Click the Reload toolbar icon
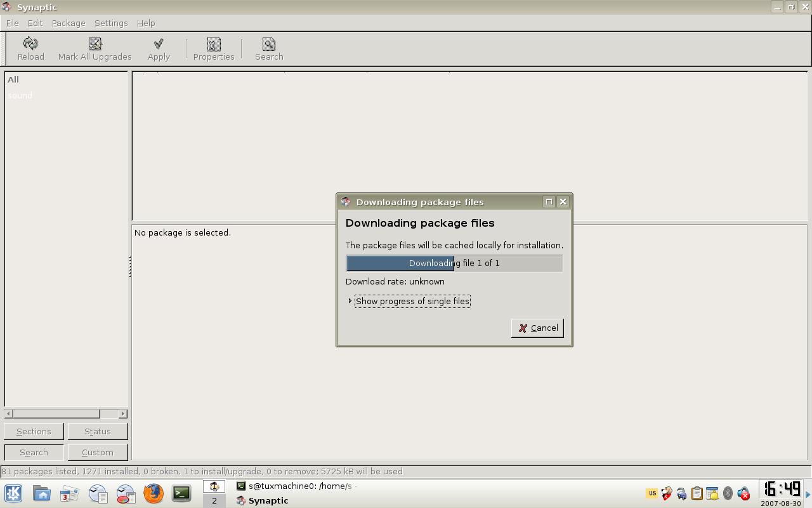812x508 pixels. pos(30,43)
